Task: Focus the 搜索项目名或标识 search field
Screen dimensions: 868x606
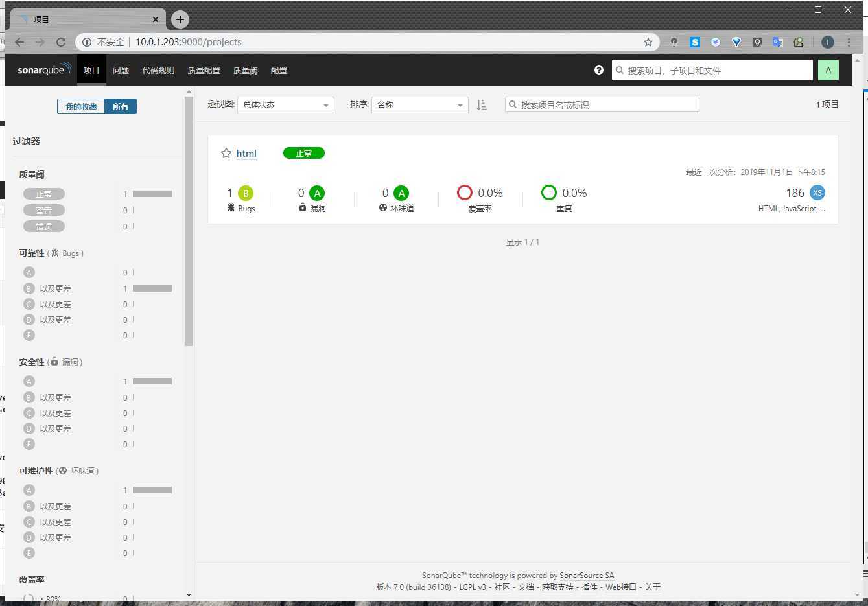Action: click(602, 104)
